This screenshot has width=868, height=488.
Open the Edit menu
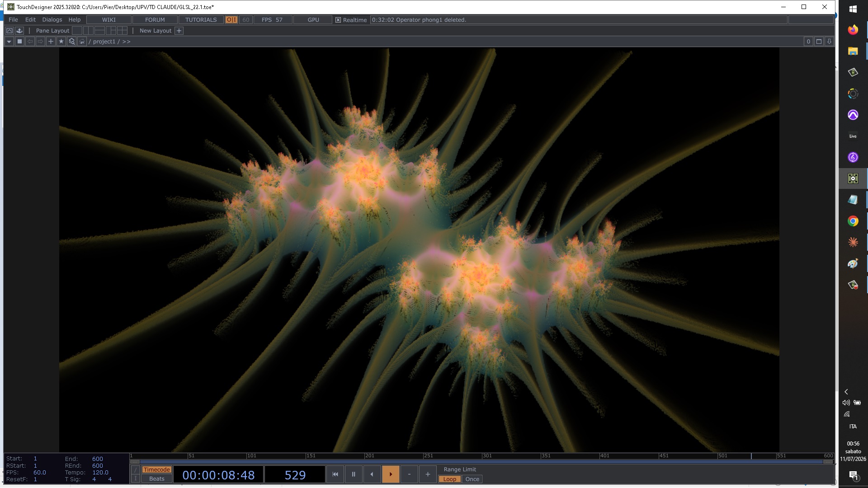(x=30, y=19)
